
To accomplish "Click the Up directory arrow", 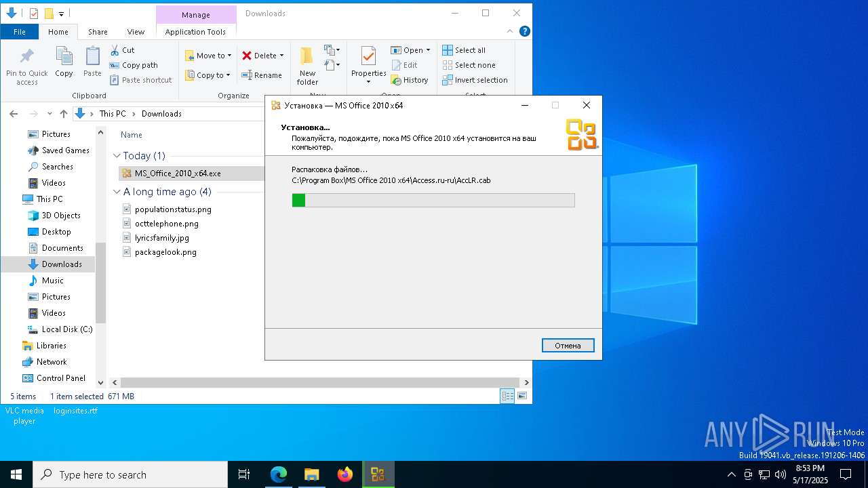I will 64,114.
